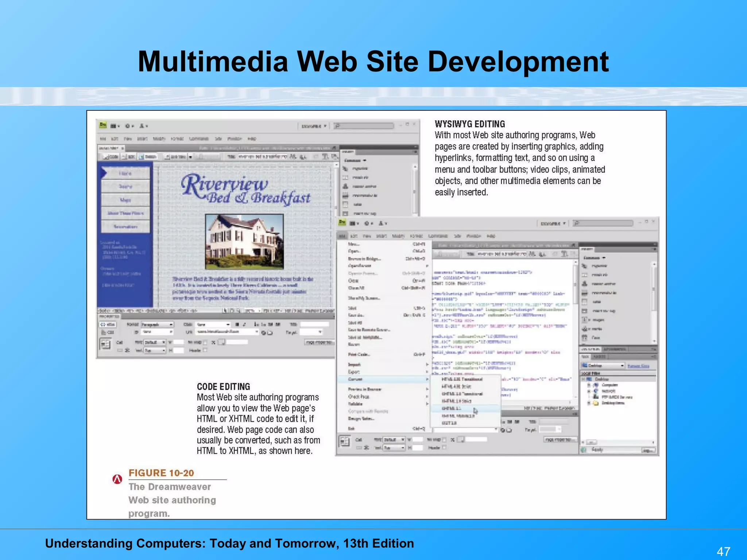This screenshot has height=560, width=747.
Task: Open Insert menu in upper-left window menu bar
Action: coord(142,139)
